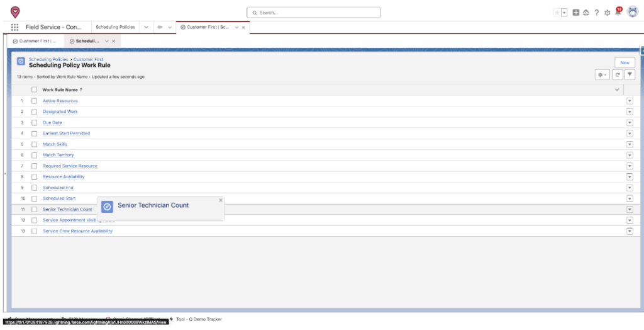644x330 pixels.
Task: Click the Senior Technician Count popup title
Action: coord(153,205)
